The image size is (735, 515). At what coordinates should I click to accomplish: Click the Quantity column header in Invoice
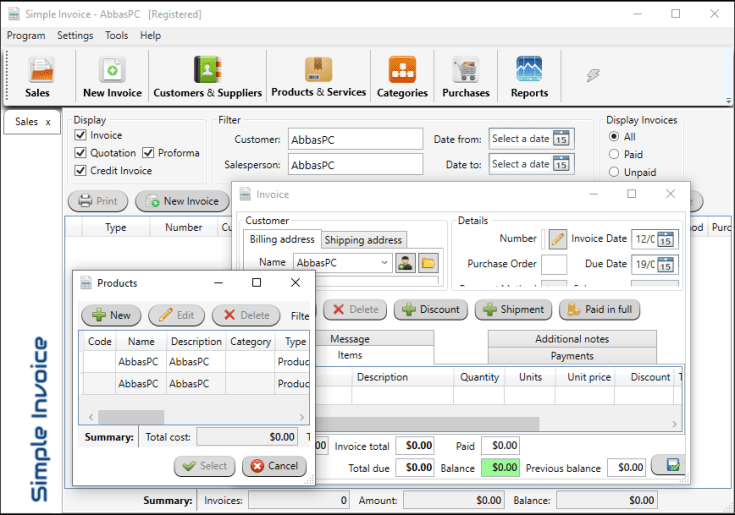(x=479, y=377)
